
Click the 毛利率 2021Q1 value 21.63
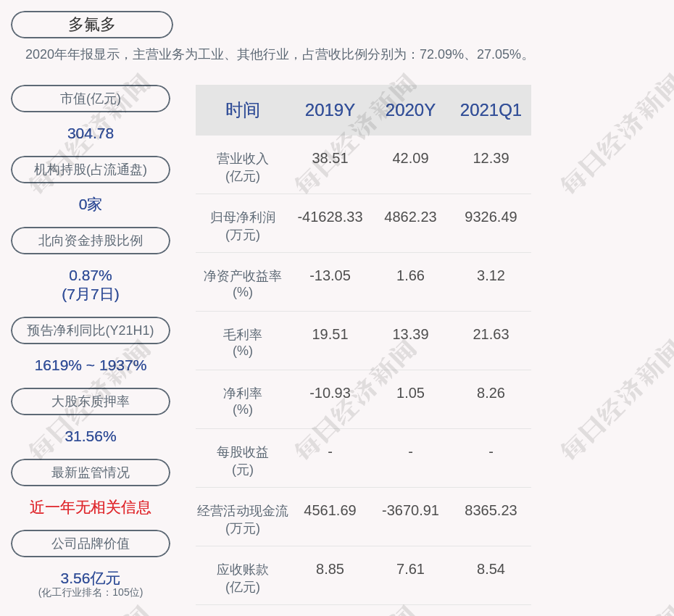click(491, 334)
